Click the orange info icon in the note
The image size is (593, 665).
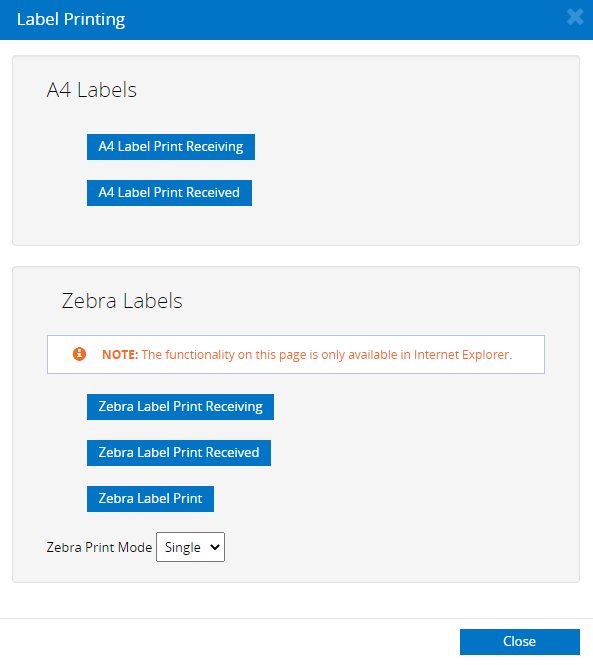tap(79, 354)
